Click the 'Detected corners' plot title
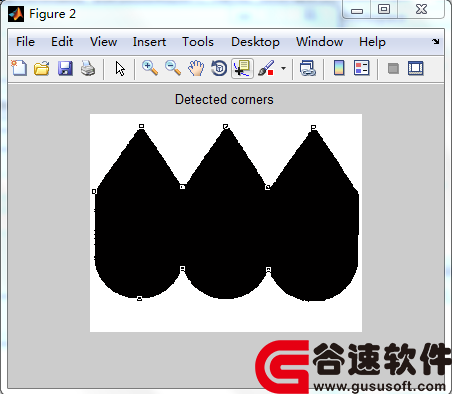This screenshot has height=394, width=452. (x=224, y=99)
